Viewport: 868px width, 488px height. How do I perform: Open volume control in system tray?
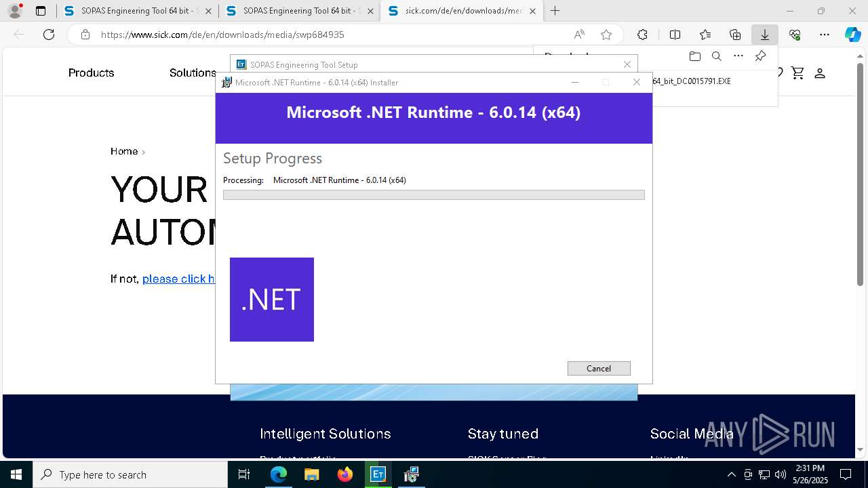click(780, 474)
